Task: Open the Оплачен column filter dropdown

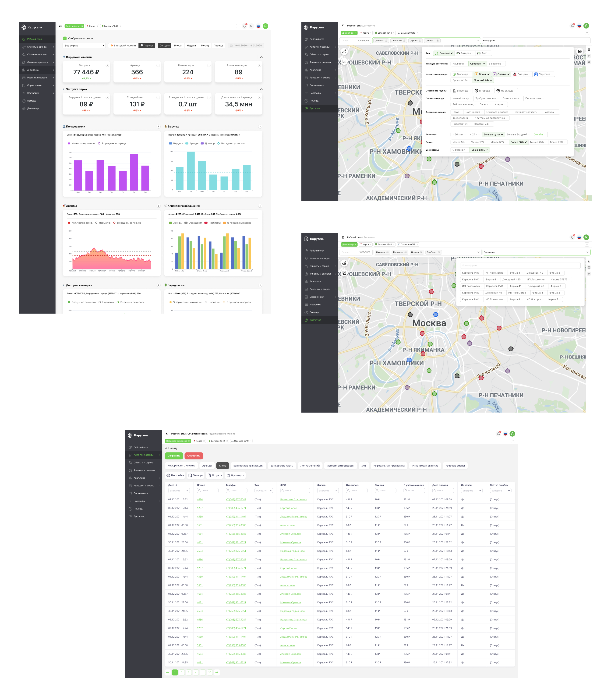Action: tap(472, 491)
